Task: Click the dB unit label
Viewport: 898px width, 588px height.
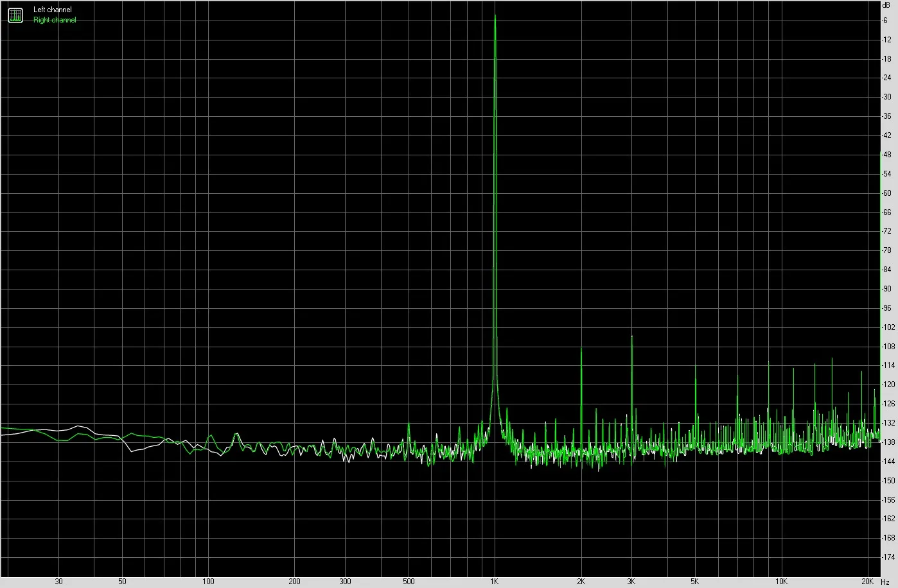Action: 886,4
